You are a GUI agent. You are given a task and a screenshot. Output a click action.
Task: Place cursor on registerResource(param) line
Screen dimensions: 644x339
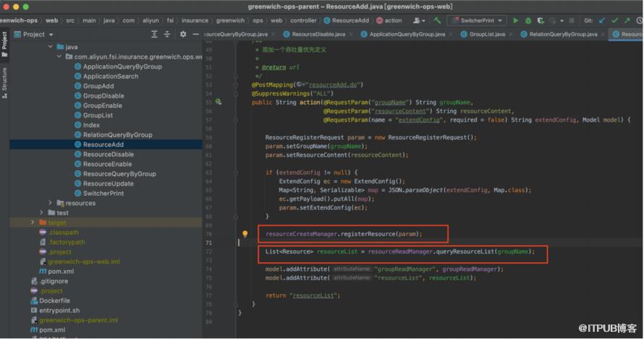pyautogui.click(x=344, y=234)
